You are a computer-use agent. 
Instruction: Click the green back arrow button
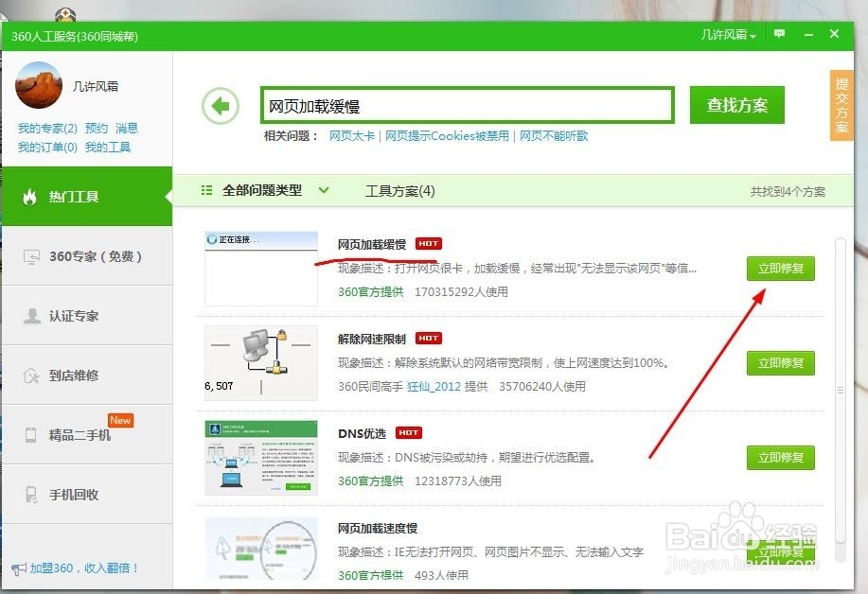point(221,106)
